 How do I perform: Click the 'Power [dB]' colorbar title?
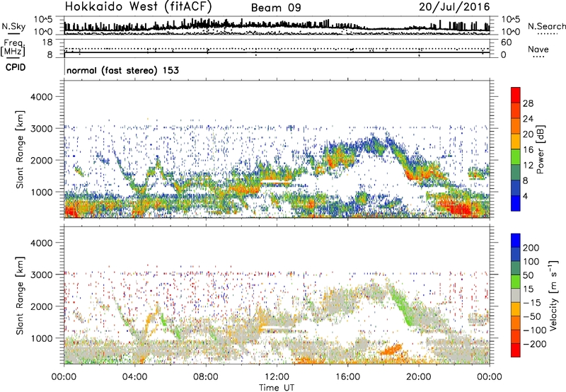pos(540,149)
